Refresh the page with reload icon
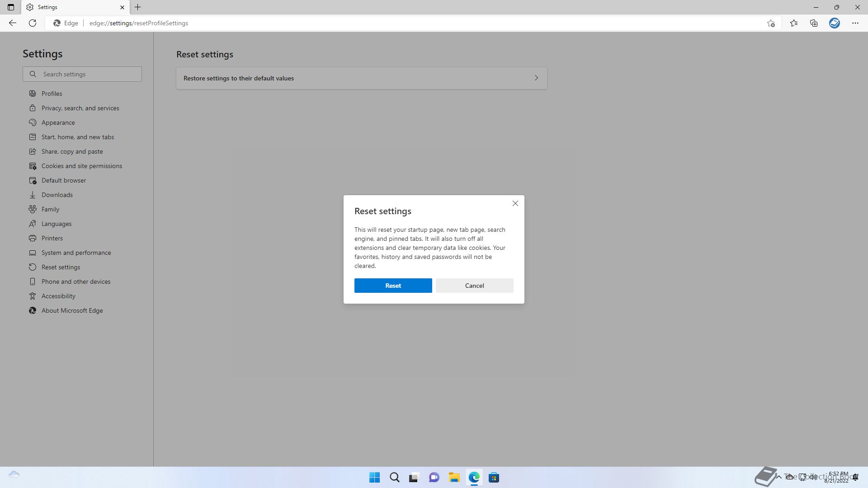Viewport: 868px width, 488px height. point(33,23)
